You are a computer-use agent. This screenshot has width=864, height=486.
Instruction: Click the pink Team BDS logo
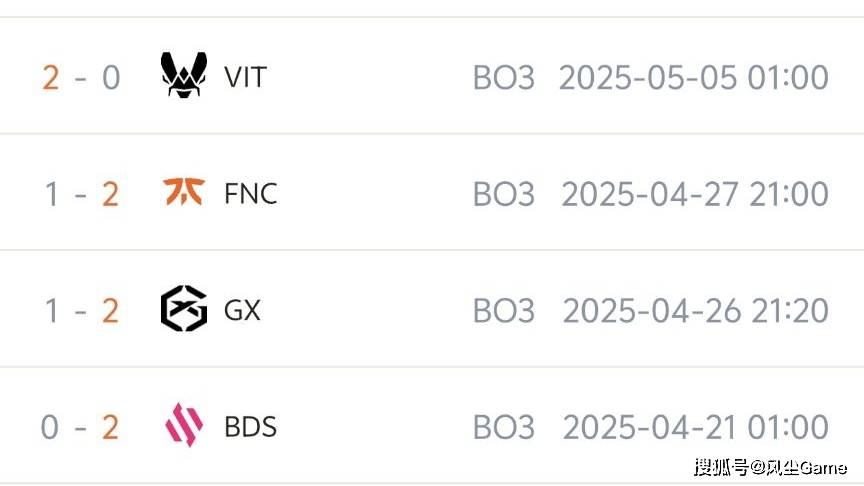[x=184, y=425]
